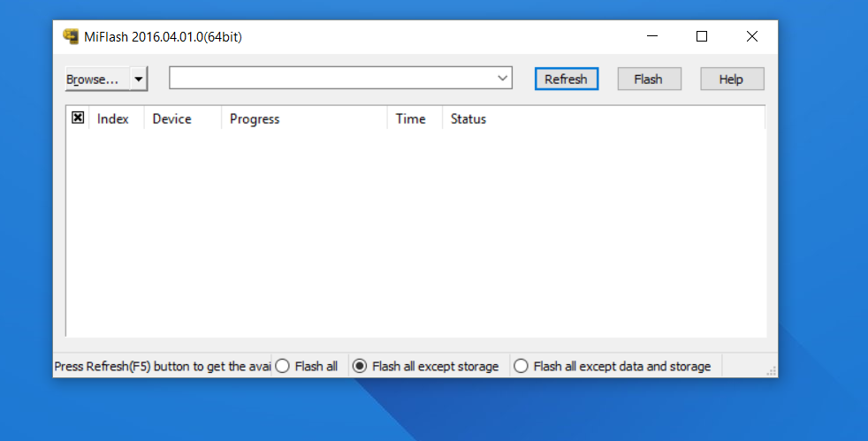
Task: Click inside the ROM path input field
Action: (331, 79)
